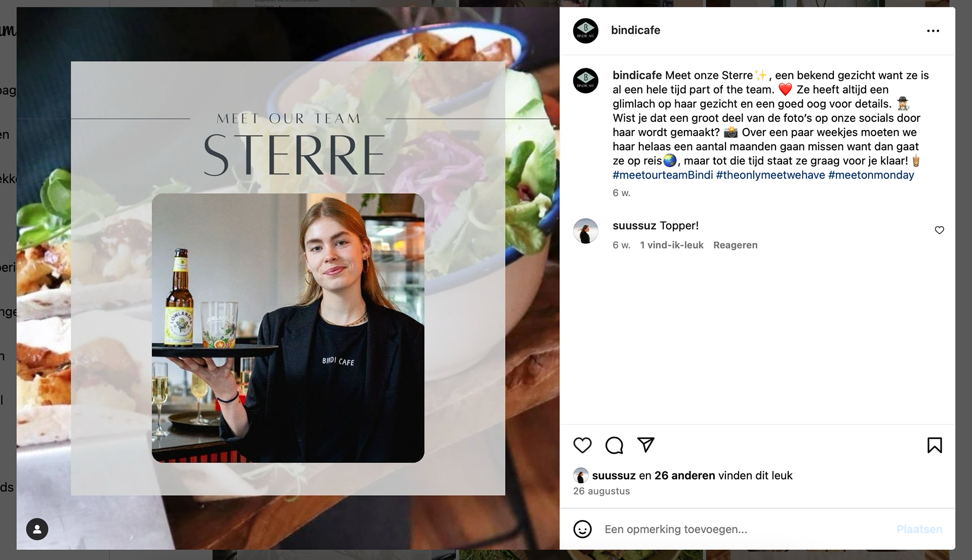Open the emoji picker smiley icon
Viewport: 972px width, 560px height.
582,529
